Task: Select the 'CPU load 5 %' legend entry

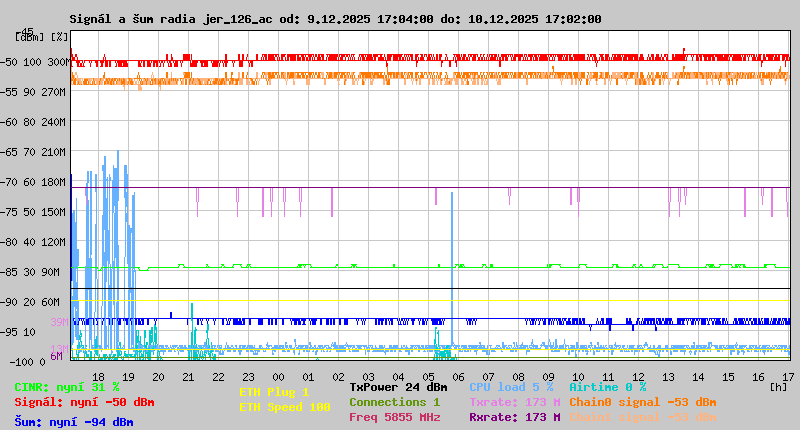Action: (511, 387)
